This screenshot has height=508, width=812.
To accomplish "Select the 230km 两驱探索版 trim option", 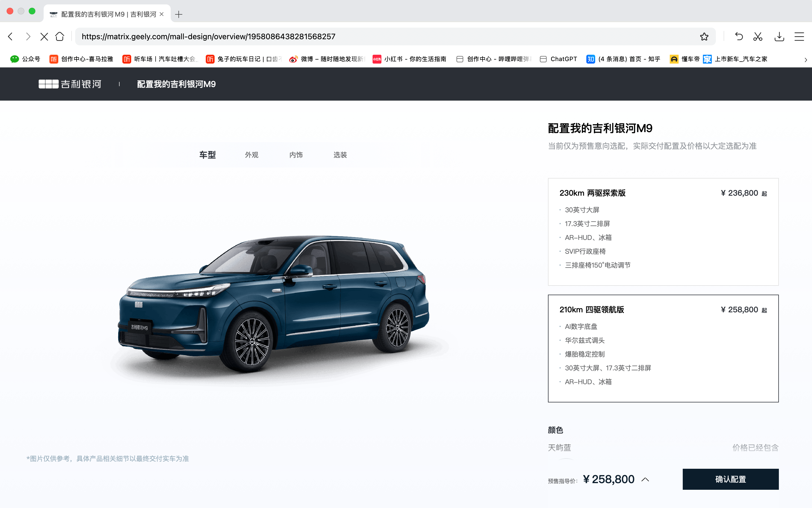I will coord(663,232).
